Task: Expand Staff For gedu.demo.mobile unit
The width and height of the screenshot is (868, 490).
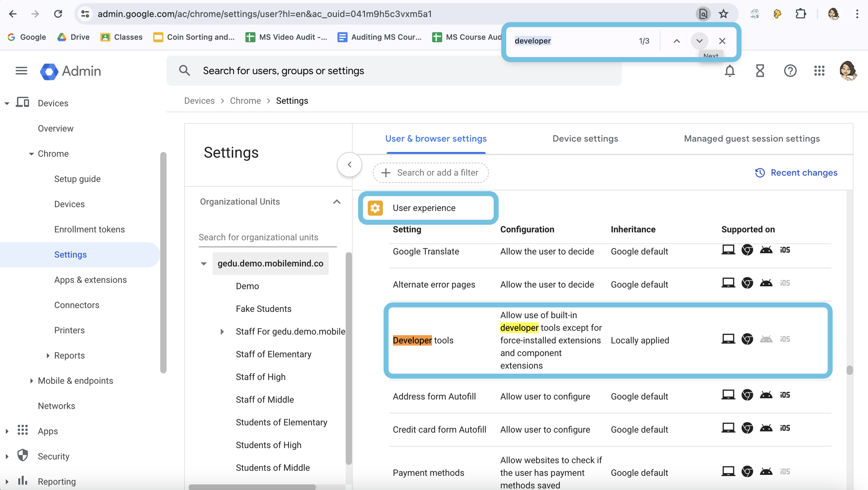Action: 222,332
